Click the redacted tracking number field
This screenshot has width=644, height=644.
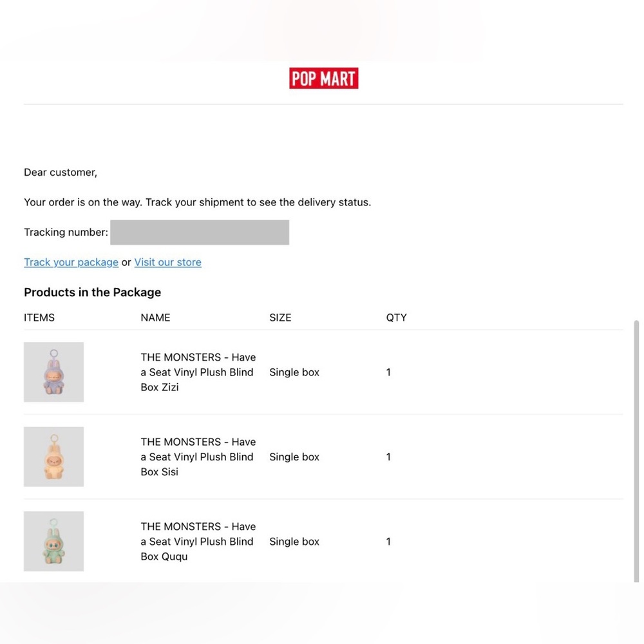point(199,232)
